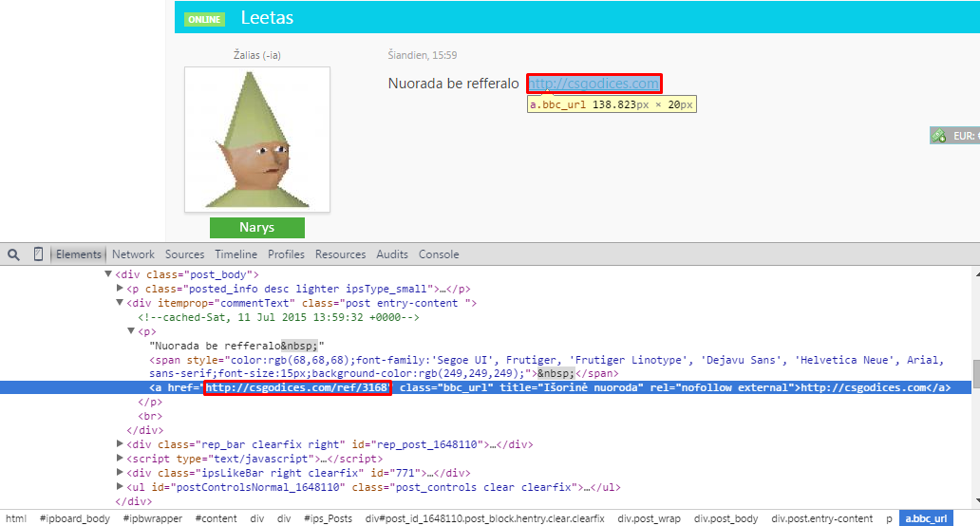Toggle the device mode phone icon
This screenshot has width=980, height=526.
point(38,254)
